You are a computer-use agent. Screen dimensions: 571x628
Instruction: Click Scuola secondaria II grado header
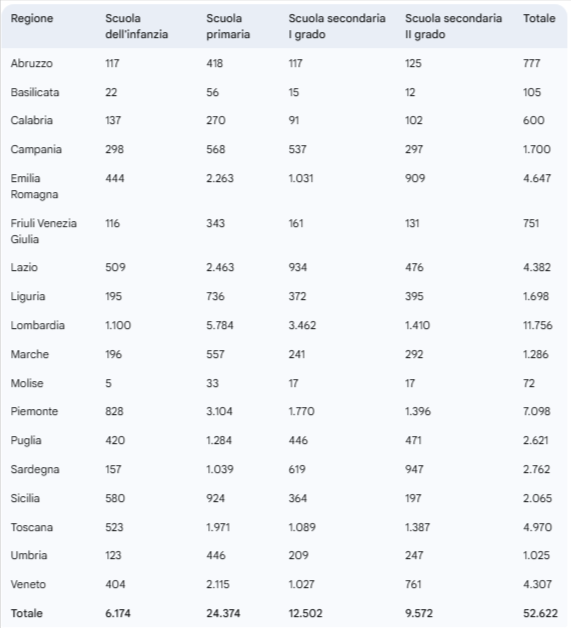[x=453, y=26]
